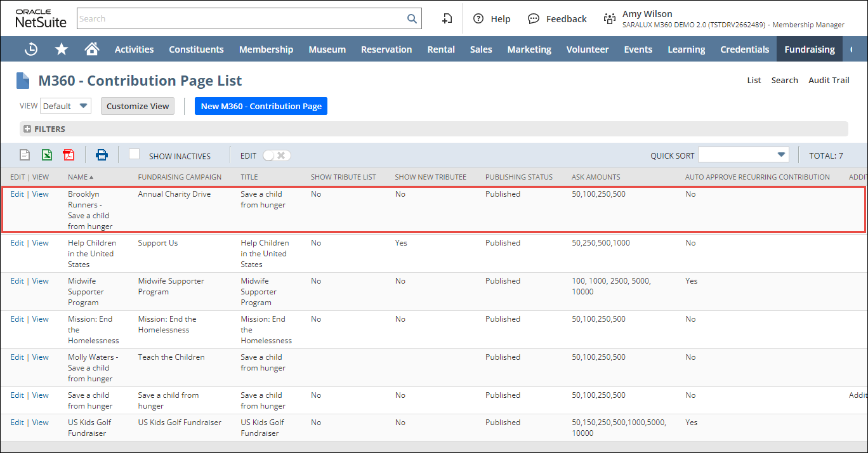Click the search magnifier icon

pyautogui.click(x=412, y=19)
